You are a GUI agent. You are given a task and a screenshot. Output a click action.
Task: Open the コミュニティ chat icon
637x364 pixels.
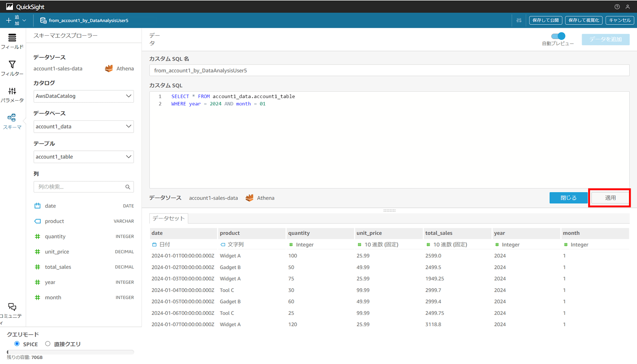pos(12,307)
